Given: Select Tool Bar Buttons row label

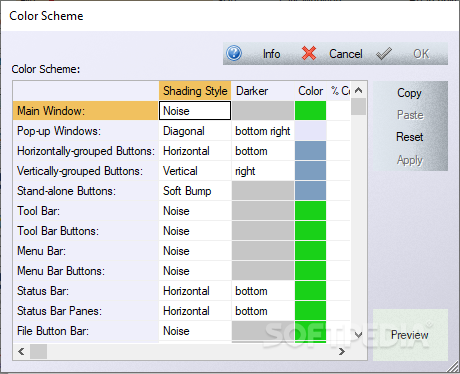Looking at the screenshot, I should tap(85, 231).
